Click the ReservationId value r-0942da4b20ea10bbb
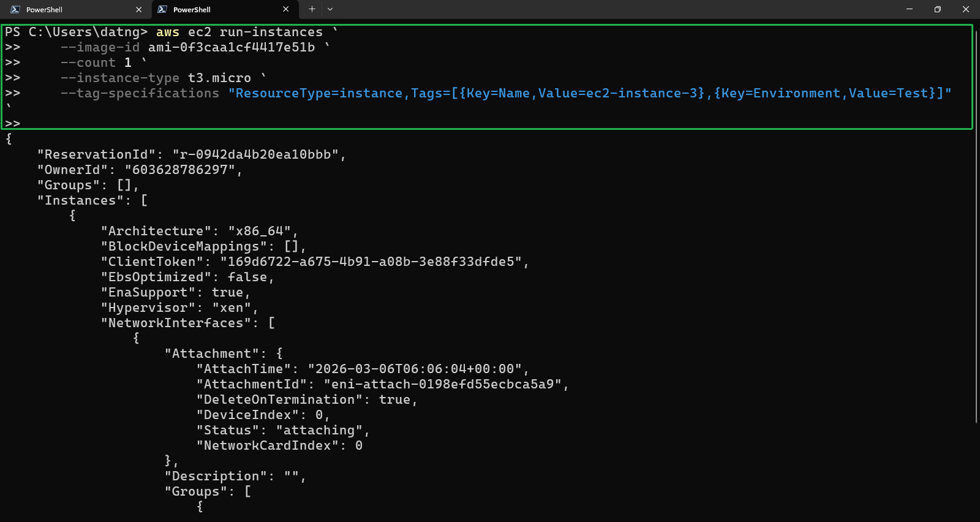This screenshot has width=980, height=522. (255, 154)
